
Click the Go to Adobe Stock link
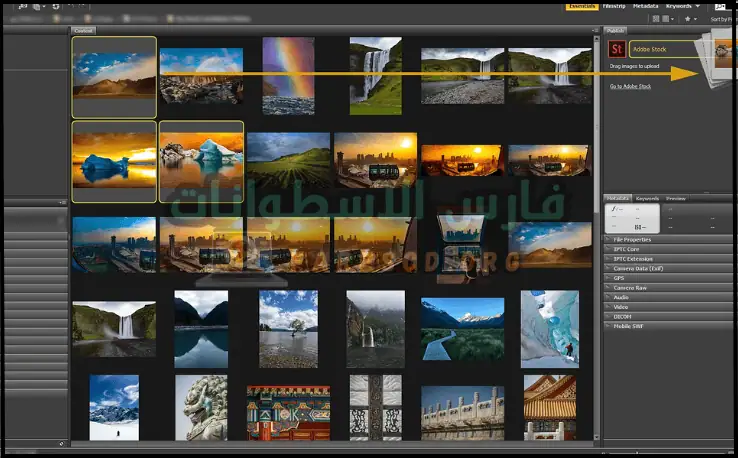[x=630, y=86]
